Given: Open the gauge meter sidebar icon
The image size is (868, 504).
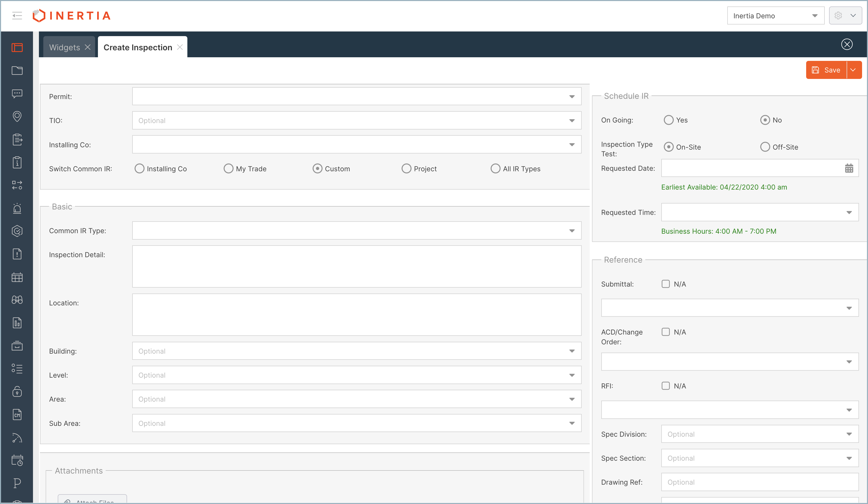Looking at the screenshot, I should click(17, 437).
